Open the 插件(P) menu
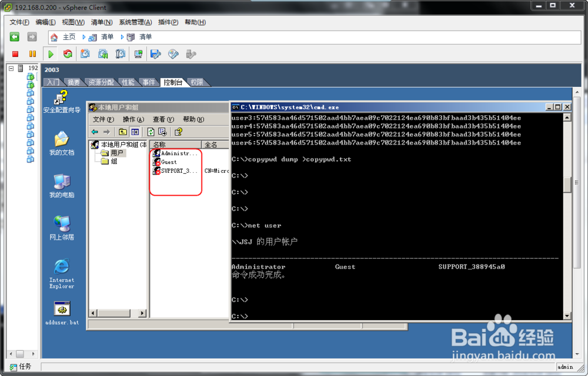 168,22
